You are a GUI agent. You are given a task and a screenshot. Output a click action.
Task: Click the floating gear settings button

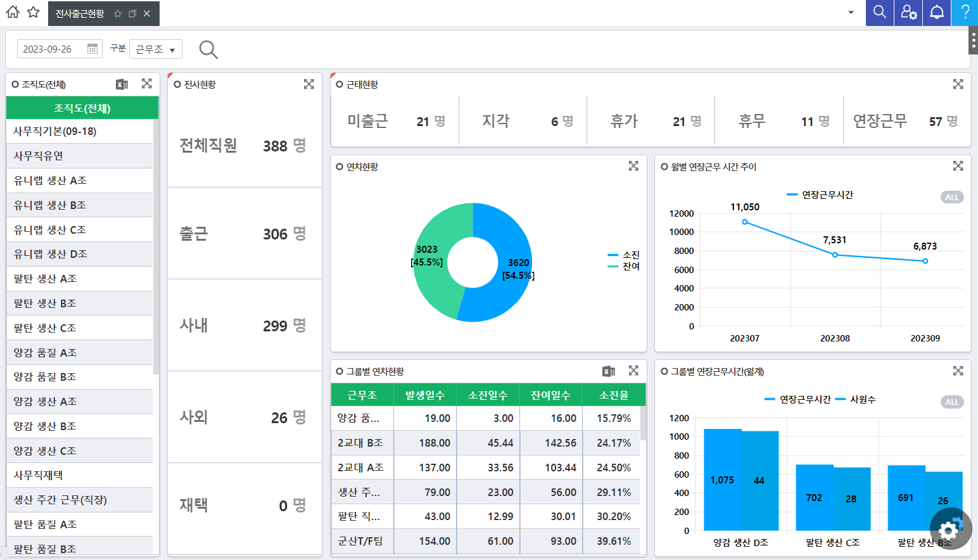[x=950, y=530]
